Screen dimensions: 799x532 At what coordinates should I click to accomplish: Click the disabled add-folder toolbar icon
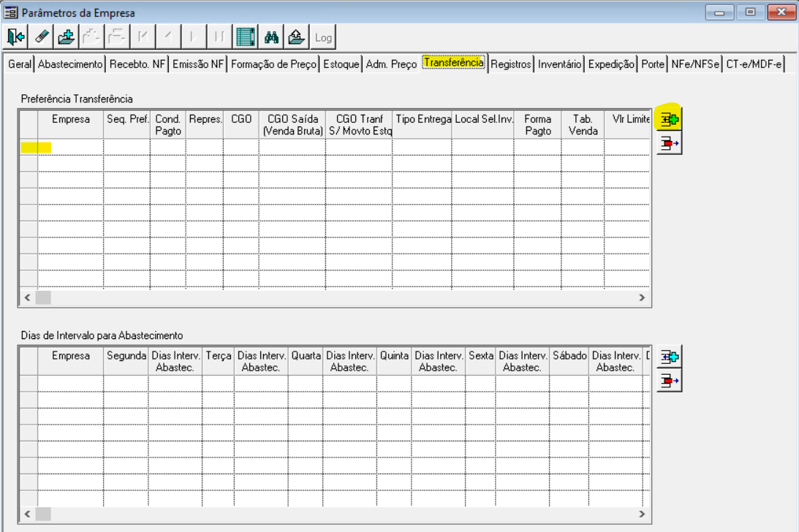(x=92, y=37)
